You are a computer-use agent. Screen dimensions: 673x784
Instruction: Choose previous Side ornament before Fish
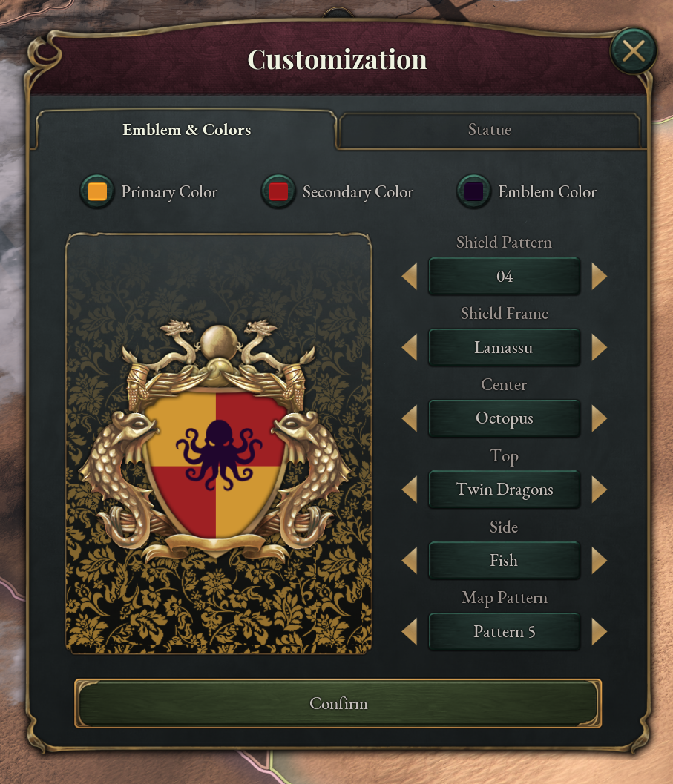click(x=410, y=561)
